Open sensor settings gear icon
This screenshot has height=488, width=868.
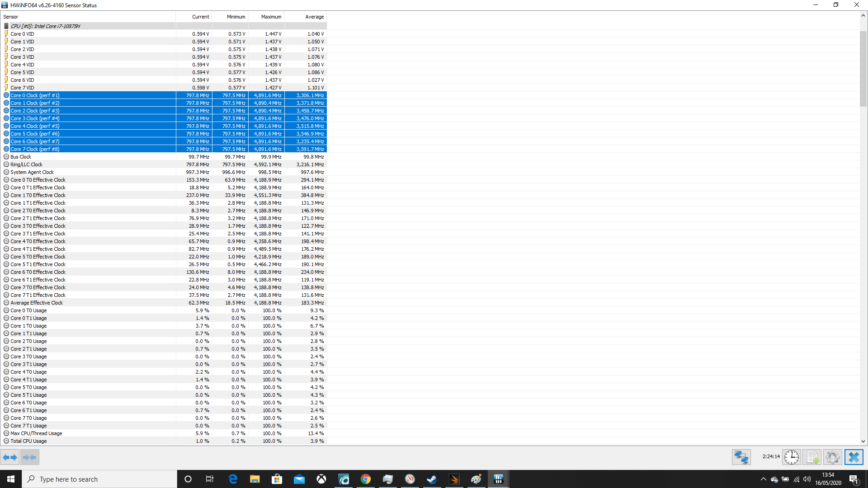click(833, 457)
